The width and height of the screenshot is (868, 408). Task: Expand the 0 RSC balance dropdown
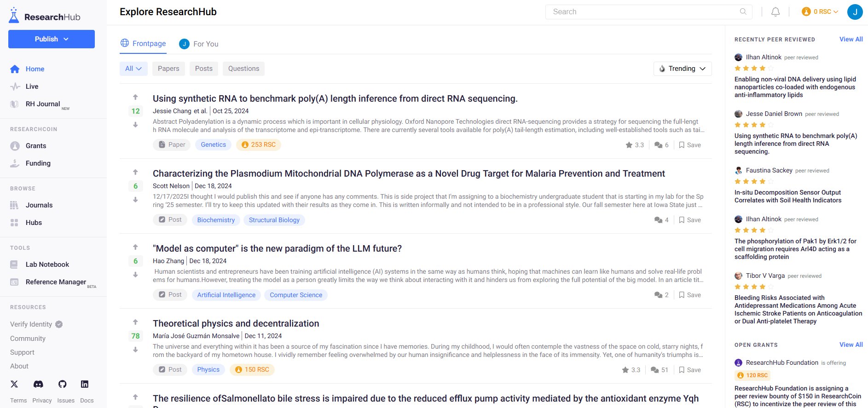[x=820, y=11]
